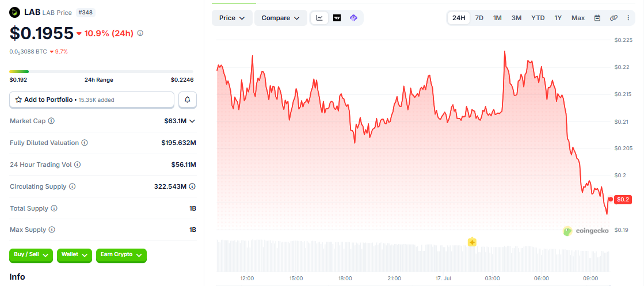Click the $0.2246 range high value

[182, 80]
